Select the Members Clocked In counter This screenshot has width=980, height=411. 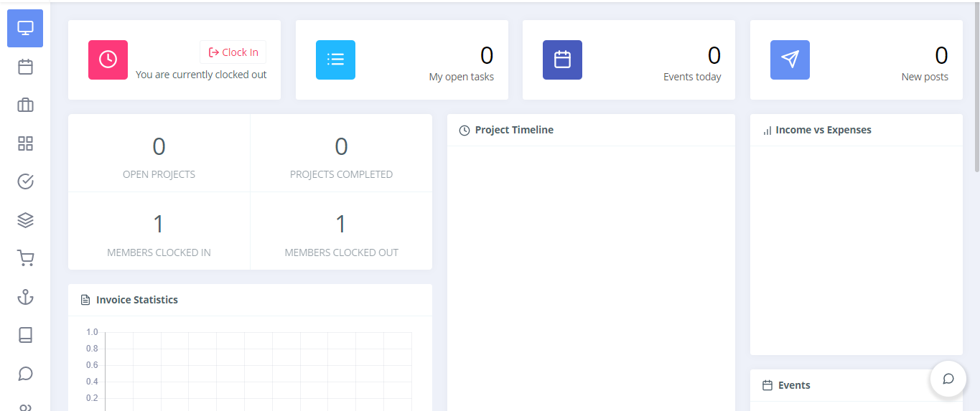[159, 232]
